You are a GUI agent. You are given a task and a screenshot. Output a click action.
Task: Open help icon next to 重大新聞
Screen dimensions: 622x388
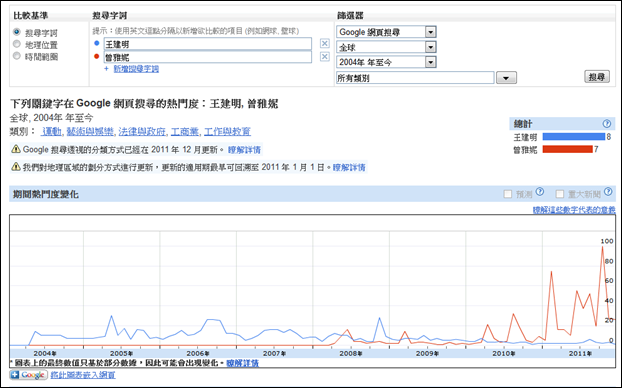pyautogui.click(x=608, y=192)
